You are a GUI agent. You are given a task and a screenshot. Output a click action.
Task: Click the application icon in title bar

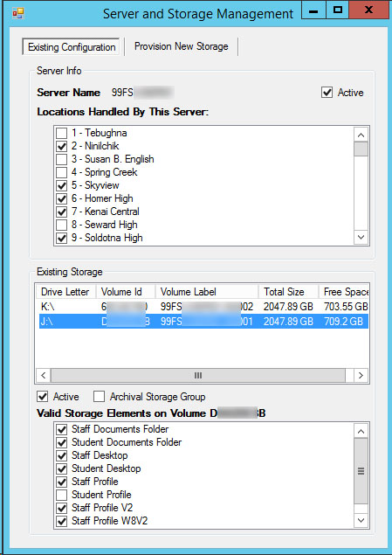(x=18, y=13)
